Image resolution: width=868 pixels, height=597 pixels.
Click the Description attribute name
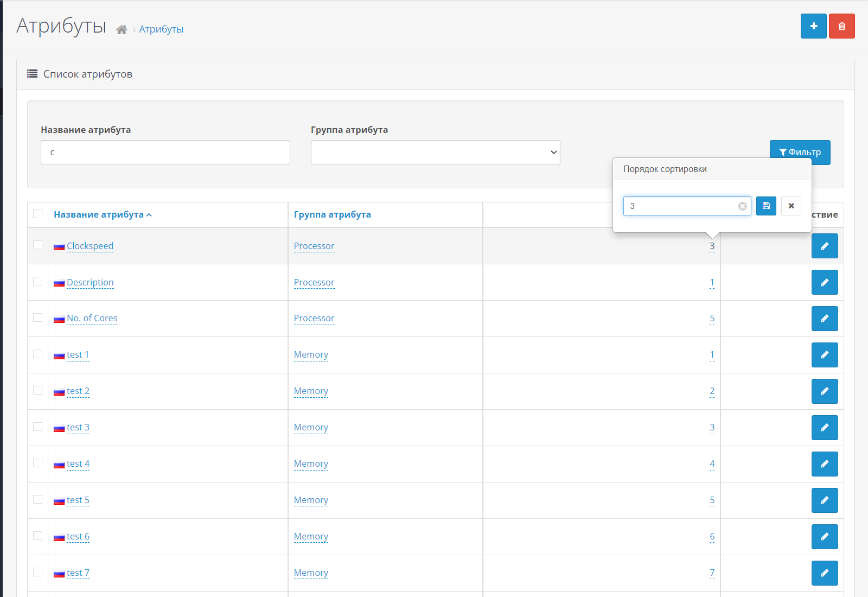click(x=90, y=282)
